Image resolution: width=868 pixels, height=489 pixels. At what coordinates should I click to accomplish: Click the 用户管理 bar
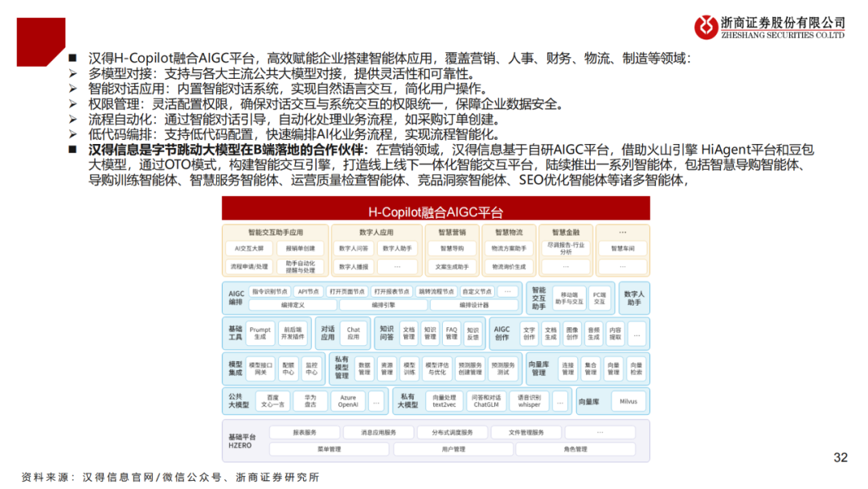click(x=453, y=449)
